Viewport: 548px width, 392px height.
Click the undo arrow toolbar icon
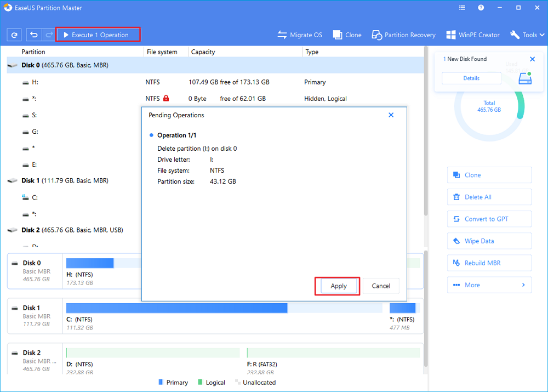tap(34, 35)
